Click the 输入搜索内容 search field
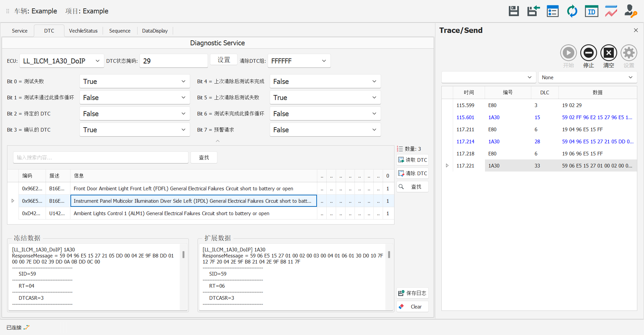Viewport: 644px width, 335px height. 101,157
